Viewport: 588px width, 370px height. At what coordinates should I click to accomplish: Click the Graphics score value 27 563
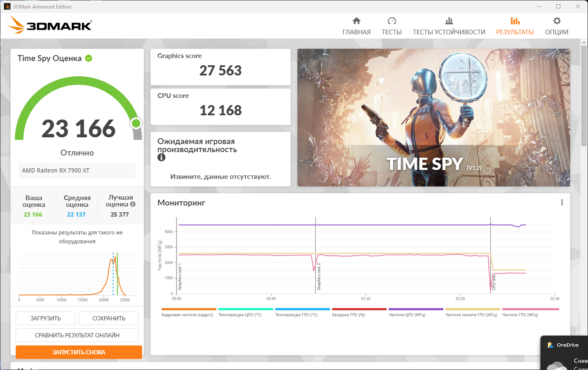coord(221,70)
